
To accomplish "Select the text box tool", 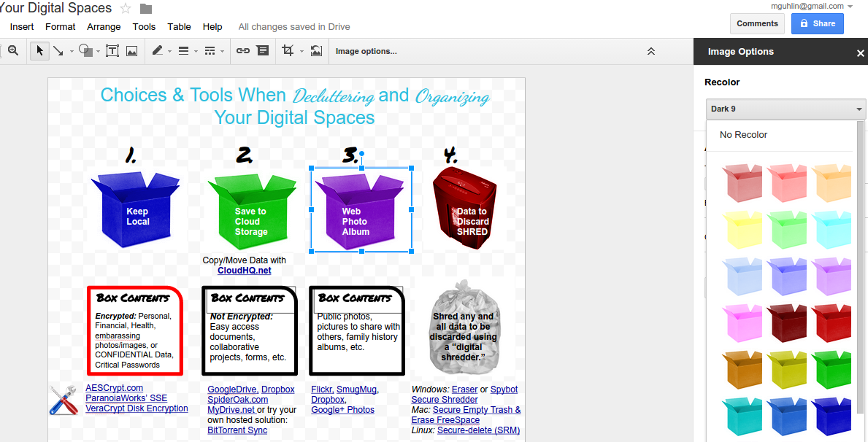I will click(112, 51).
